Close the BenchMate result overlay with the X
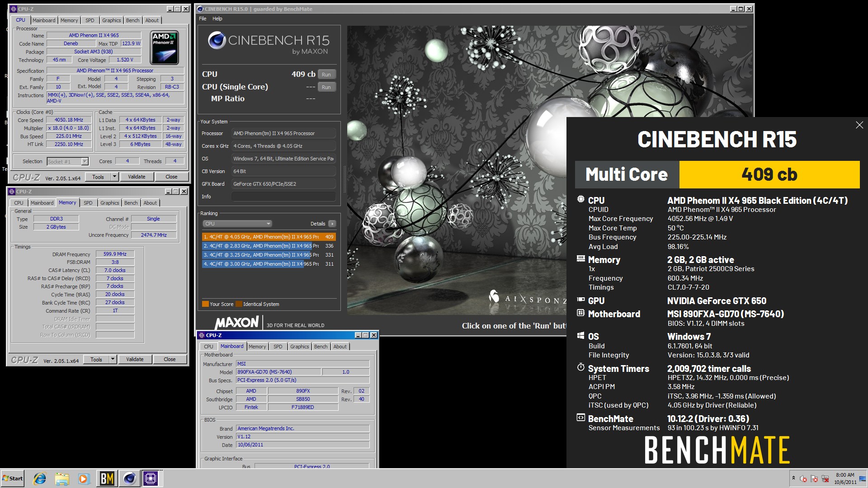 pyautogui.click(x=859, y=125)
